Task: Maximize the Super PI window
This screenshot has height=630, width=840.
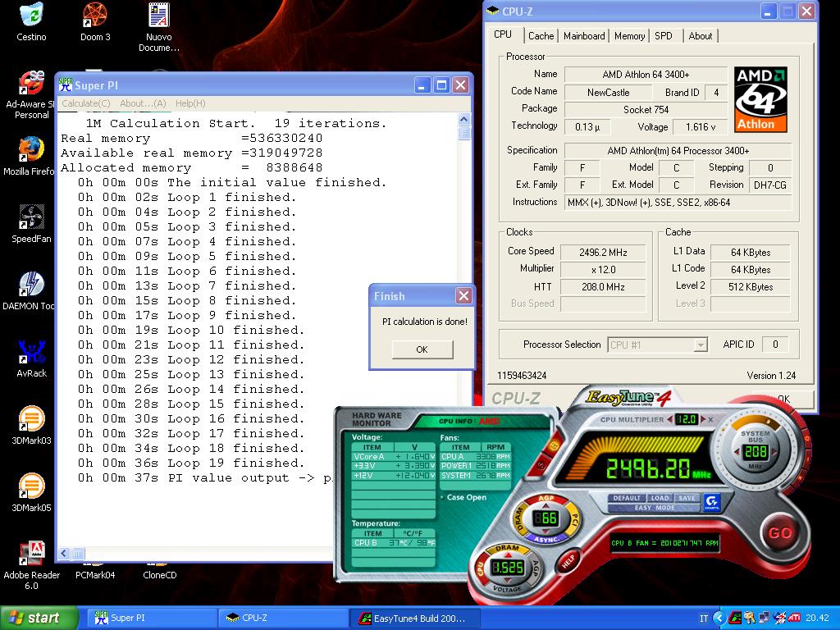Action: (441, 85)
